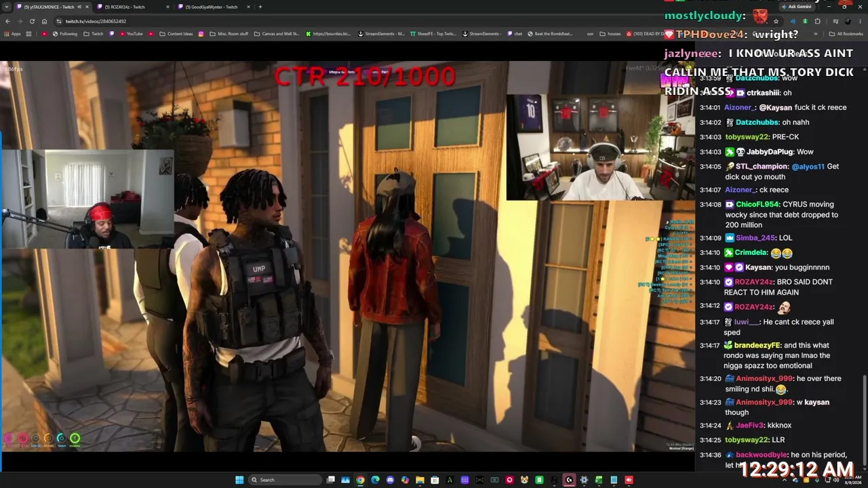868x488 pixels.
Task: Open Task View from taskbar
Action: pyautogui.click(x=330, y=480)
